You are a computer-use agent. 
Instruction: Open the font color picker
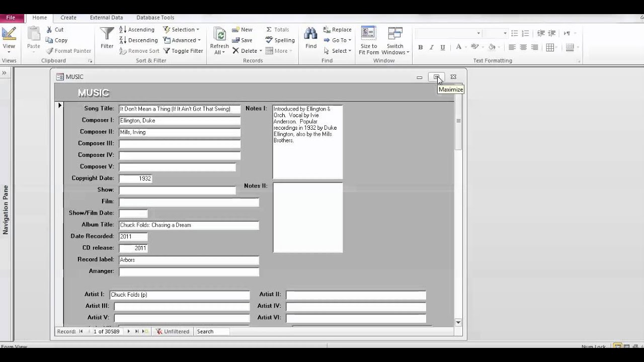[x=458, y=47]
